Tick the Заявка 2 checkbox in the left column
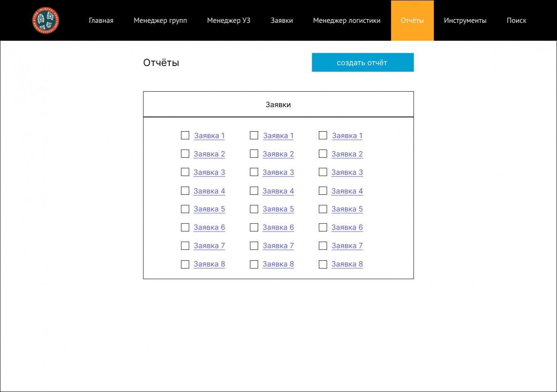 (x=185, y=154)
